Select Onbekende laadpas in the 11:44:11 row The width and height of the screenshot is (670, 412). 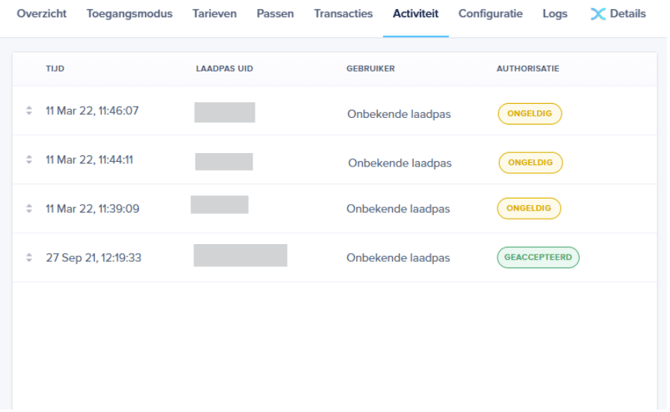pyautogui.click(x=399, y=162)
